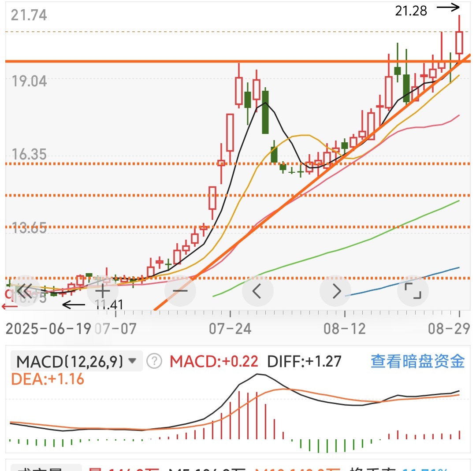Tap the double-left fast rewind chart button
Screen dimensions: 476x471
coord(25,291)
